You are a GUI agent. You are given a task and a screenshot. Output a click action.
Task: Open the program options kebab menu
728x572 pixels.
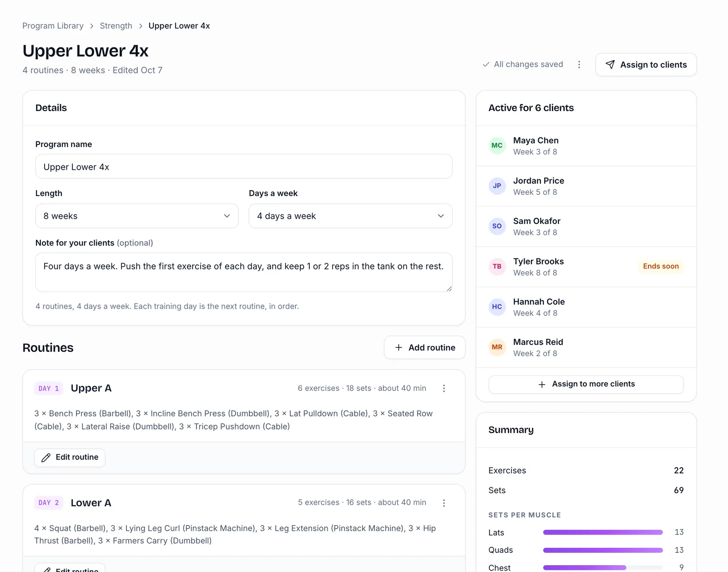click(579, 65)
